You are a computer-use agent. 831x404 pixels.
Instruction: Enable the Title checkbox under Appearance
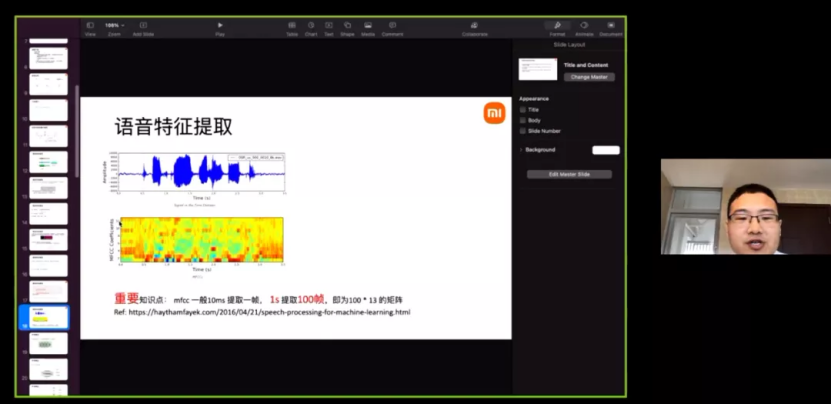523,109
